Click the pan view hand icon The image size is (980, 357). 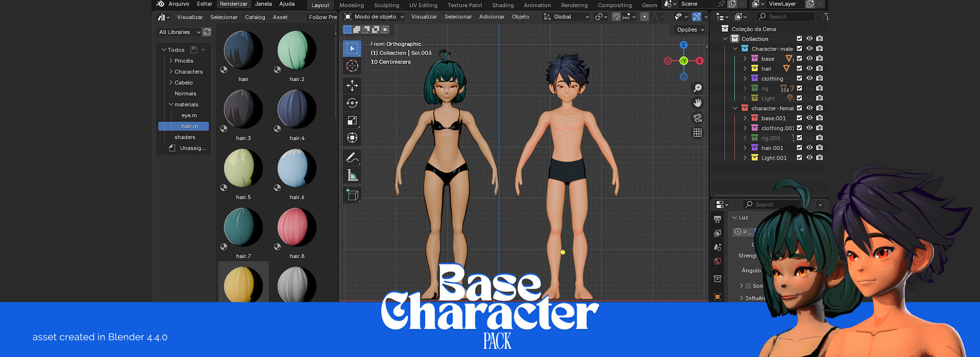697,103
